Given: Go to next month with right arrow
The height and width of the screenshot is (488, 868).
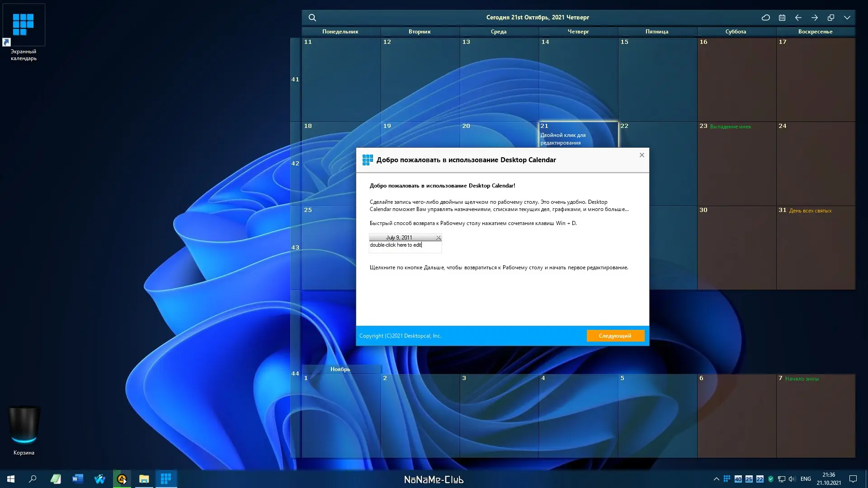Looking at the screenshot, I should point(815,18).
